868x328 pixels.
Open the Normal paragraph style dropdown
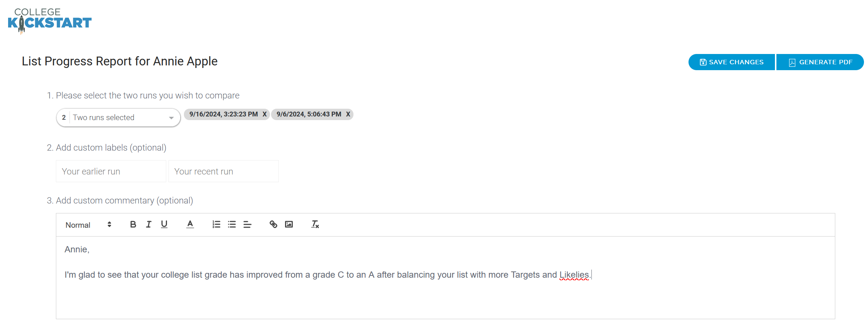[88, 225]
